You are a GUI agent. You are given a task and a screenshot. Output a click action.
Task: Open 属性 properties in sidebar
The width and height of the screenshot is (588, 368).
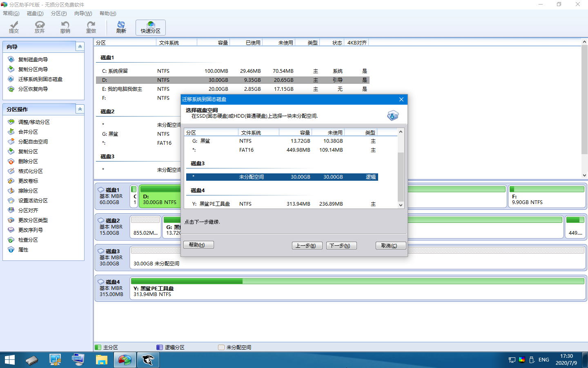point(23,250)
